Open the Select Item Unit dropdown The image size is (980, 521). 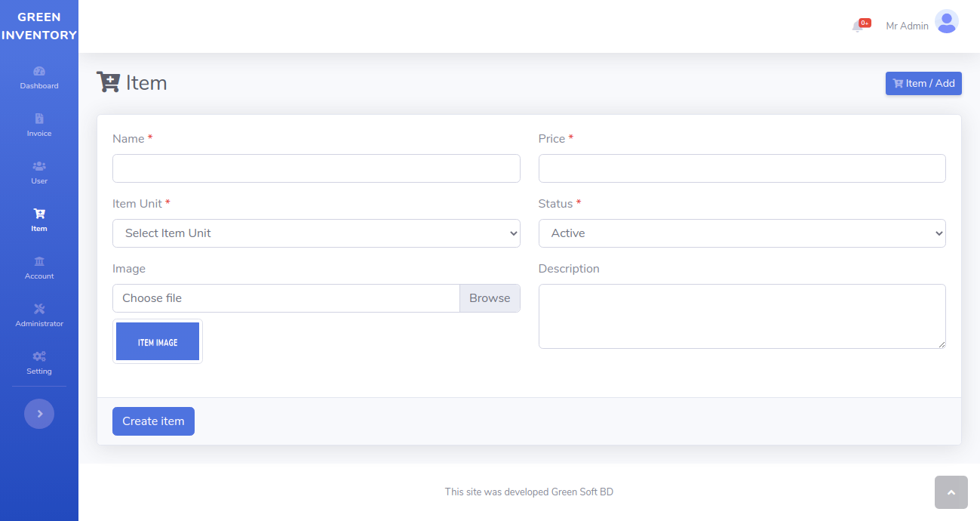pyautogui.click(x=316, y=233)
